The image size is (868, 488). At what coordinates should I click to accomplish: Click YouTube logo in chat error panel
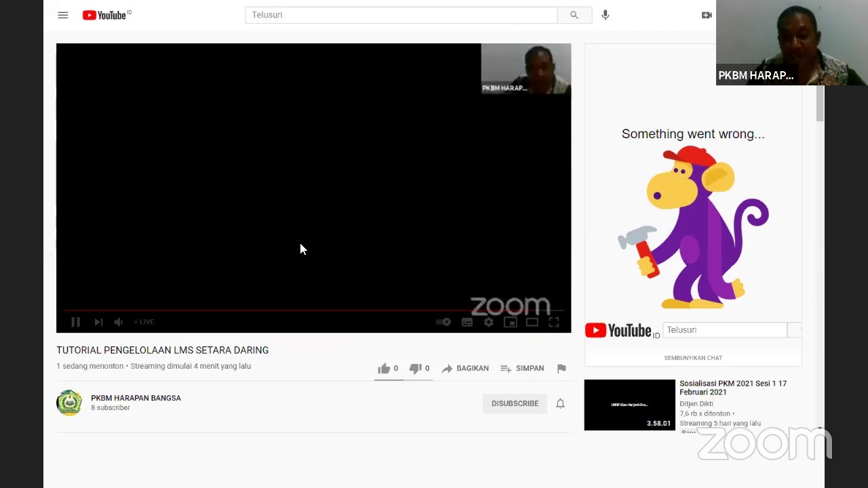click(622, 331)
